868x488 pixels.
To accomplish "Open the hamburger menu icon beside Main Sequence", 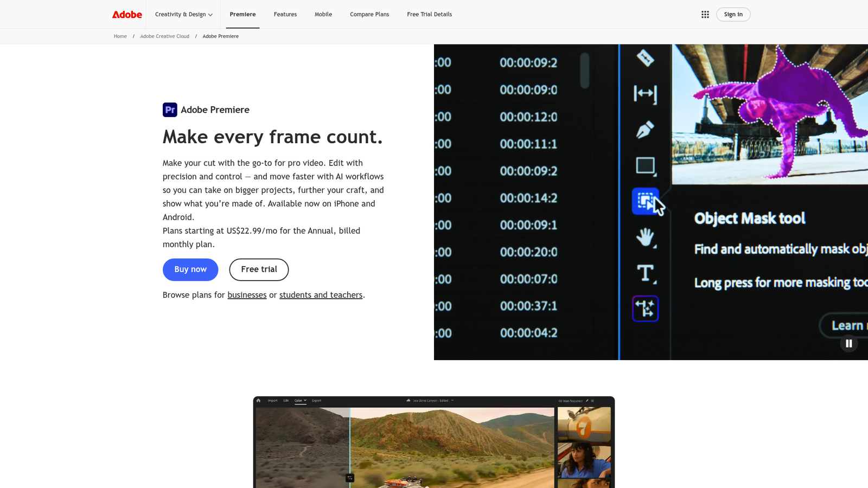I will coord(592,401).
